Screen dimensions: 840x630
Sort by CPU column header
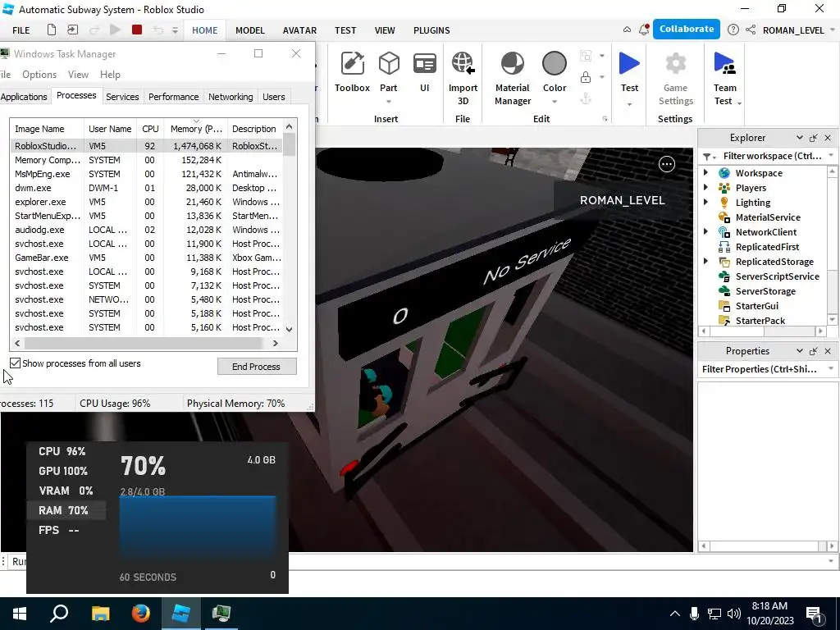[x=150, y=129]
